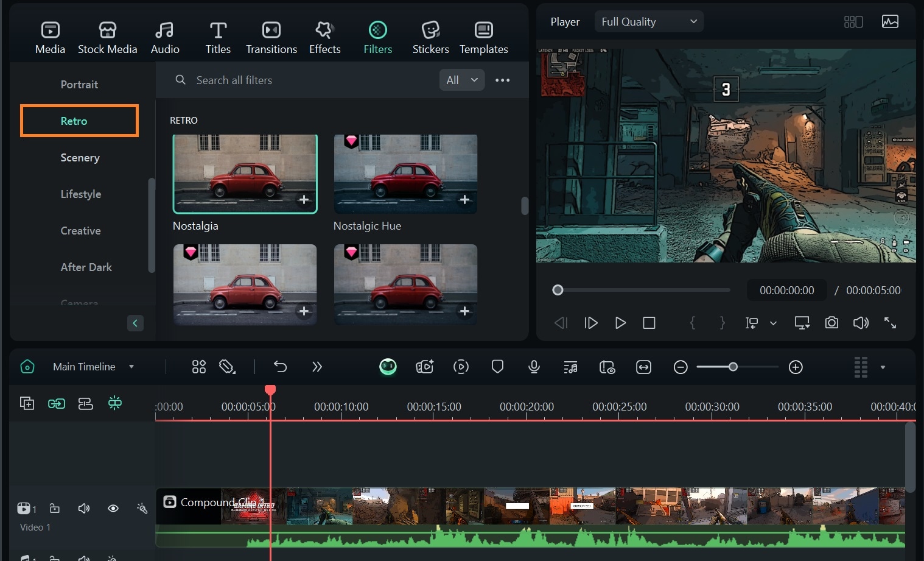This screenshot has height=561, width=924.
Task: Switch to the Transitions tab
Action: point(271,37)
